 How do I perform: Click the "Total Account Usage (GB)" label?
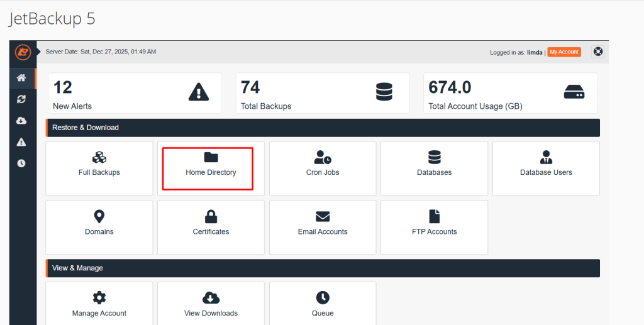point(475,106)
